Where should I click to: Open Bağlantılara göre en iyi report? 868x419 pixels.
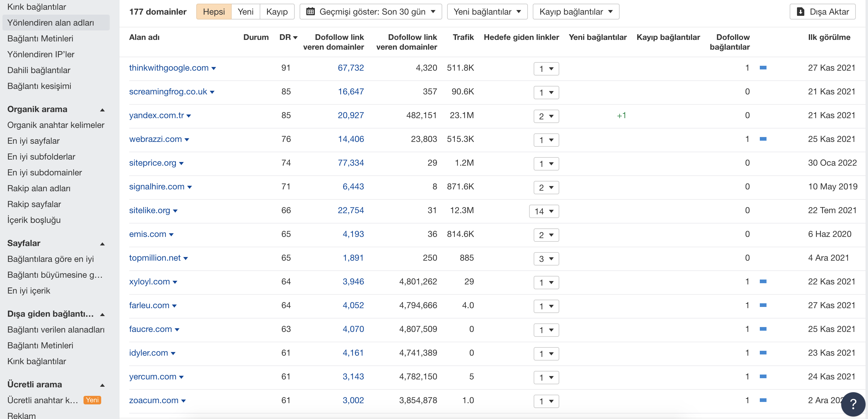pyautogui.click(x=51, y=259)
